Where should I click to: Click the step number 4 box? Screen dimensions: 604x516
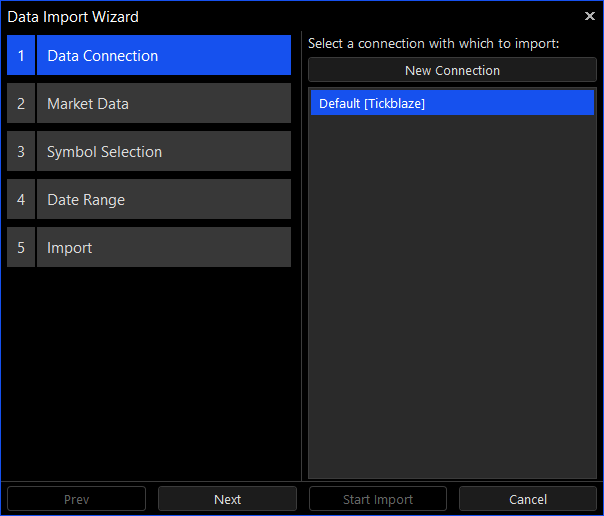[21, 200]
